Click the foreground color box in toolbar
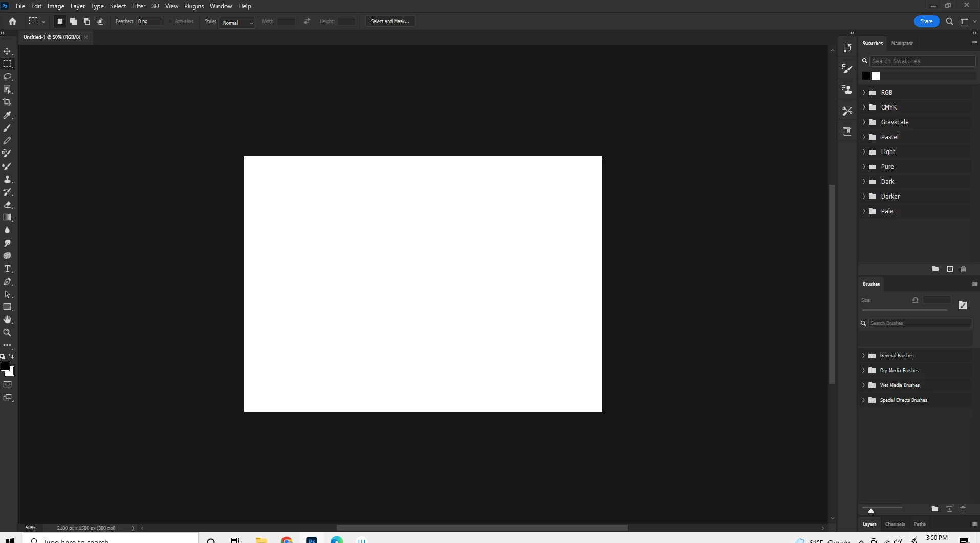This screenshot has width=980, height=543. pyautogui.click(x=5, y=366)
